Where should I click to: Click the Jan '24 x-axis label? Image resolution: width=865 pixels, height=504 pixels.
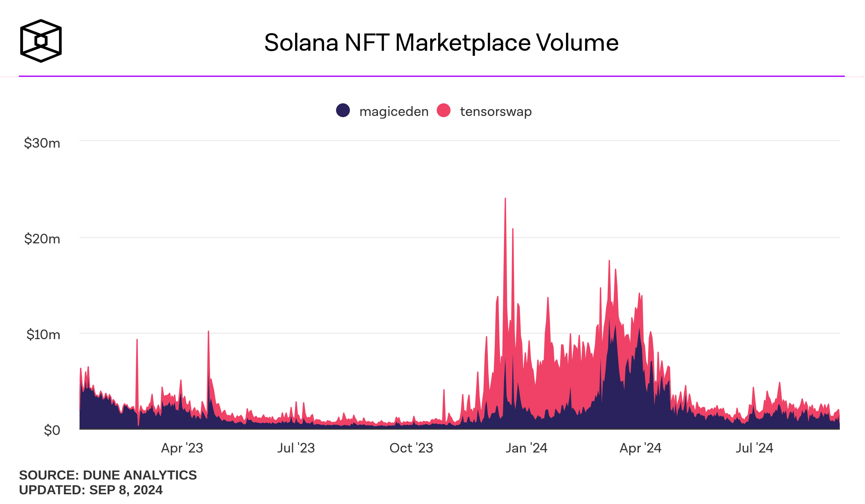pos(526,448)
